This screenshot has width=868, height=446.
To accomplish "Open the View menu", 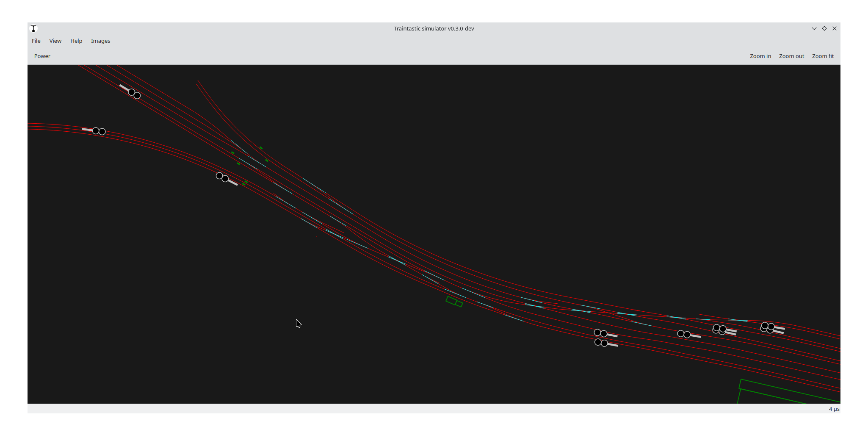I will point(55,41).
